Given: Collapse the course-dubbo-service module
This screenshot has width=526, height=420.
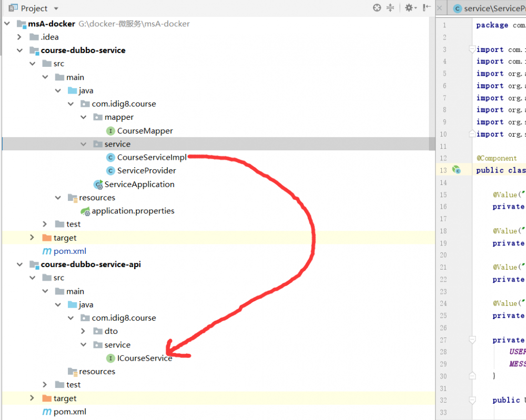Looking at the screenshot, I should coord(19,50).
